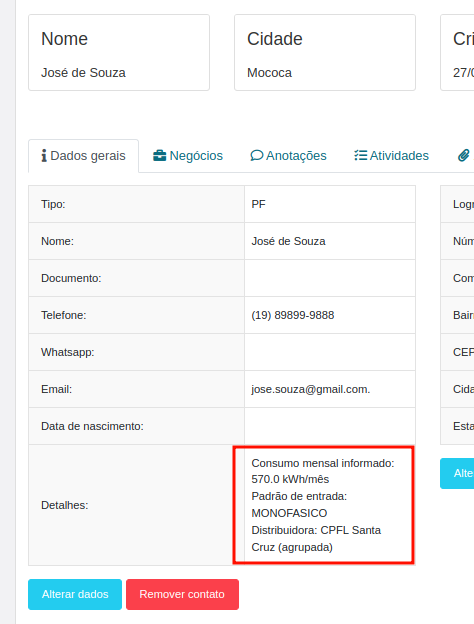This screenshot has height=624, width=474.
Task: Click the MONOFASICO entry standard text
Action: 289,513
